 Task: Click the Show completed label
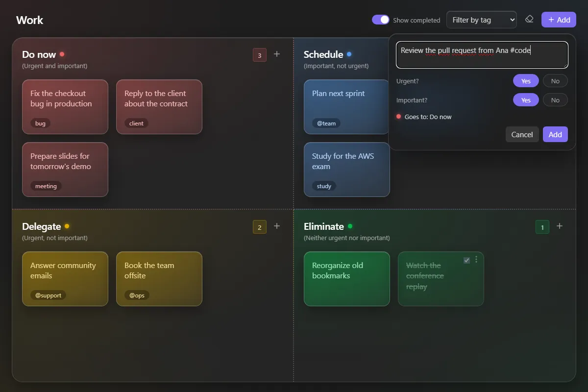pos(416,20)
